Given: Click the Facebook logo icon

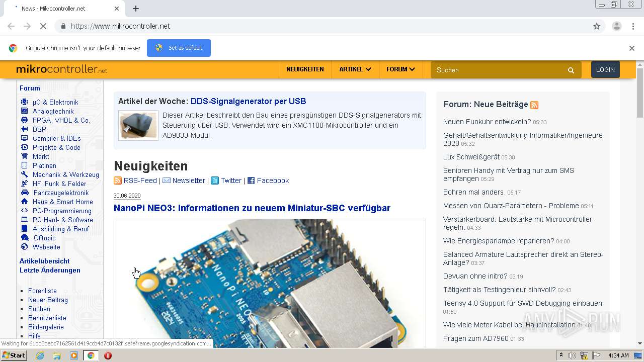Looking at the screenshot, I should [x=251, y=180].
